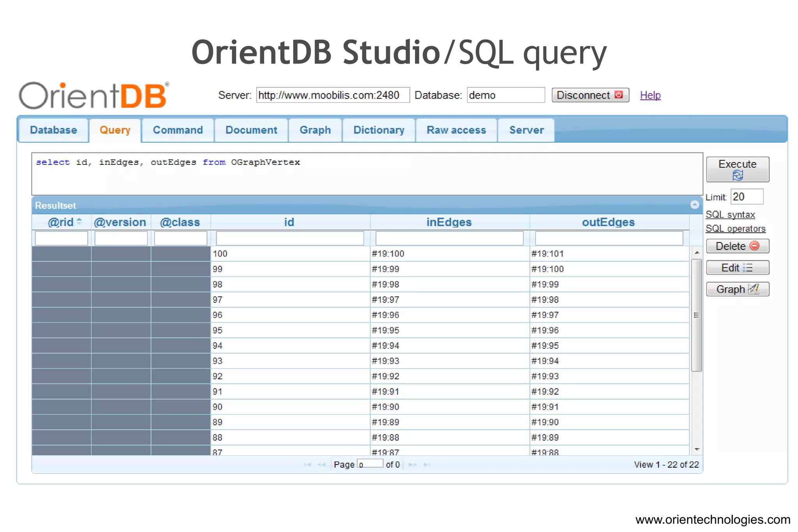Switch to the Command tab
The image size is (798, 532).
click(178, 130)
